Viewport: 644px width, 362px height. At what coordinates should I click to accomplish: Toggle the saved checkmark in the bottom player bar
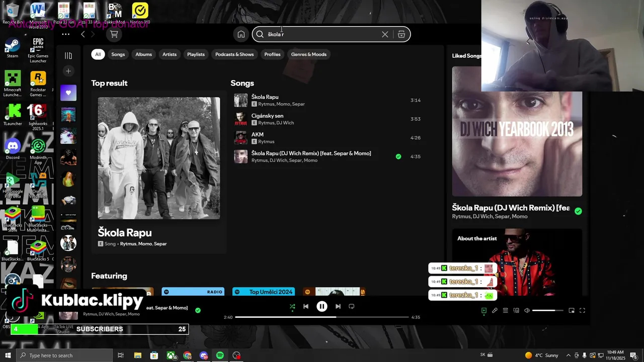coord(198,310)
